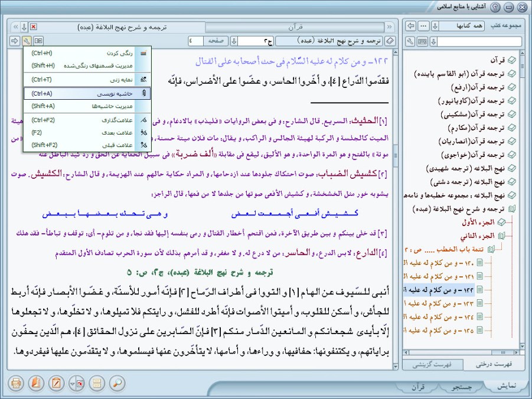
Task: Select the رنگی کردن (Ctrl+H) menu item
Action: tap(87, 53)
